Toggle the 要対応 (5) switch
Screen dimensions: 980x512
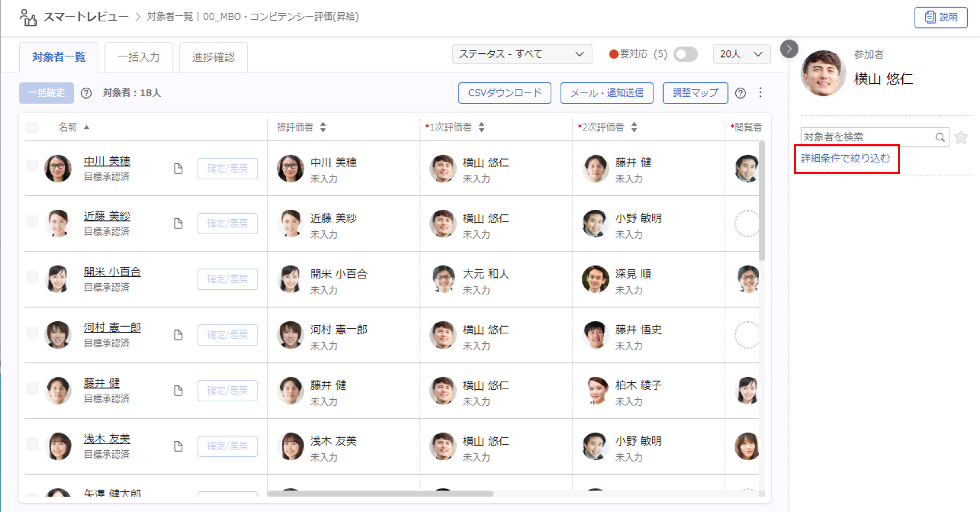(685, 54)
